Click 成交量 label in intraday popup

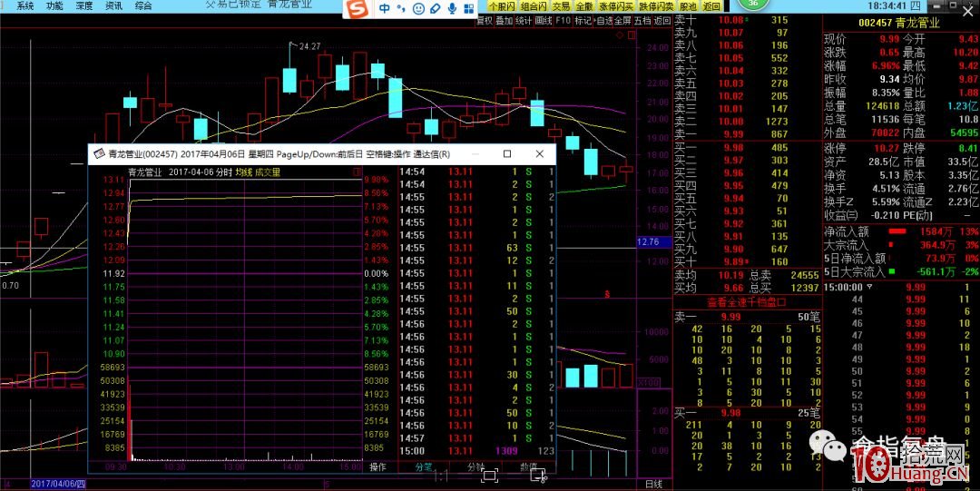[x=268, y=172]
